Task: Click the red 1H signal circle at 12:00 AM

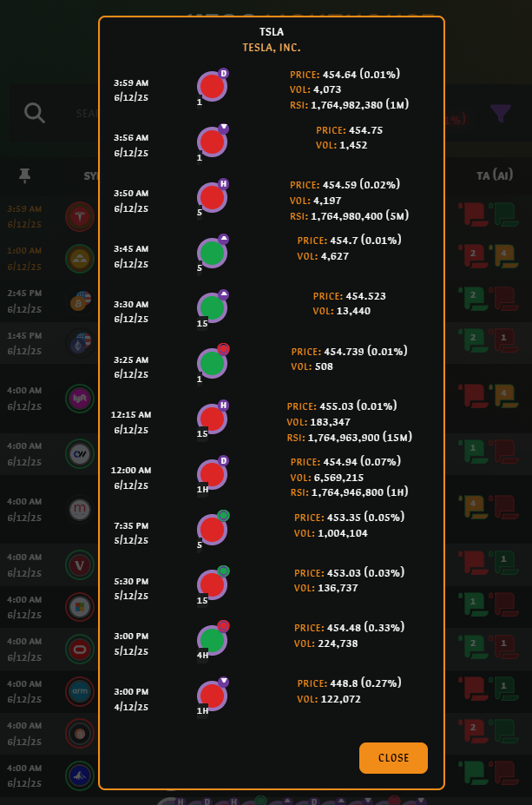Action: (x=212, y=474)
